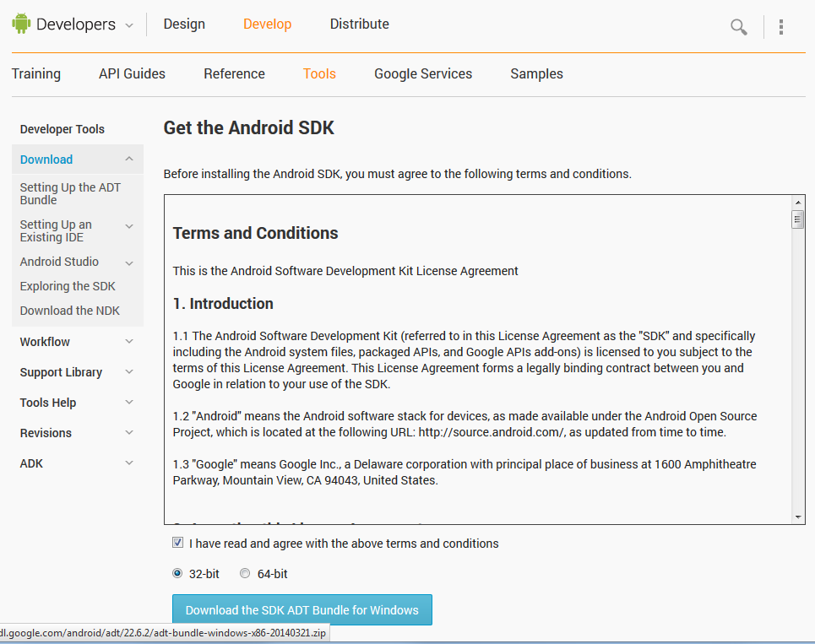This screenshot has height=644, width=815.
Task: Click Download the SDK ADT Bundle button
Action: coord(302,610)
